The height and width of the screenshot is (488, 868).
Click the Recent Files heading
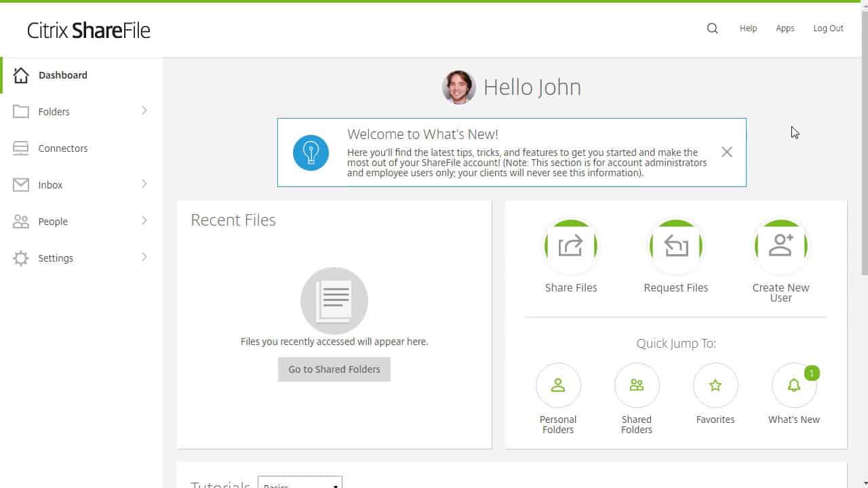coord(233,220)
